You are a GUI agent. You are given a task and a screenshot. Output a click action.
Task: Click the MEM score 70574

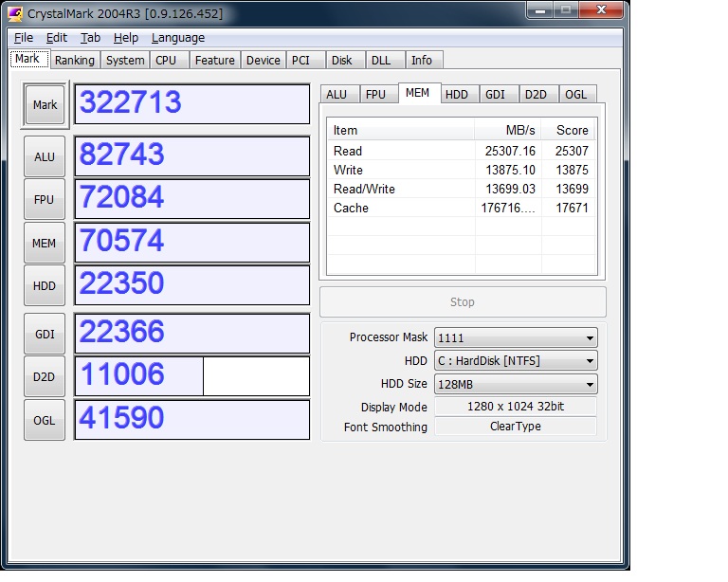click(x=192, y=243)
